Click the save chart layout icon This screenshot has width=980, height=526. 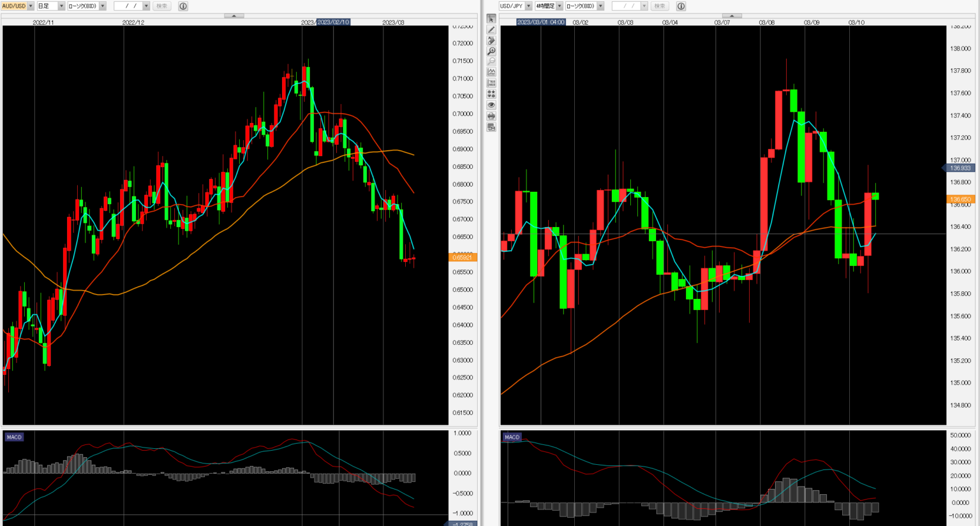click(x=491, y=127)
